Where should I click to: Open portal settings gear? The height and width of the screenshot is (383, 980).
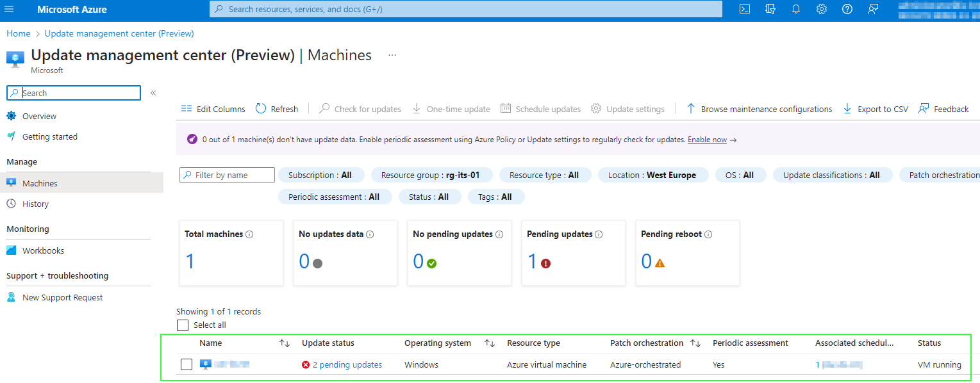822,9
